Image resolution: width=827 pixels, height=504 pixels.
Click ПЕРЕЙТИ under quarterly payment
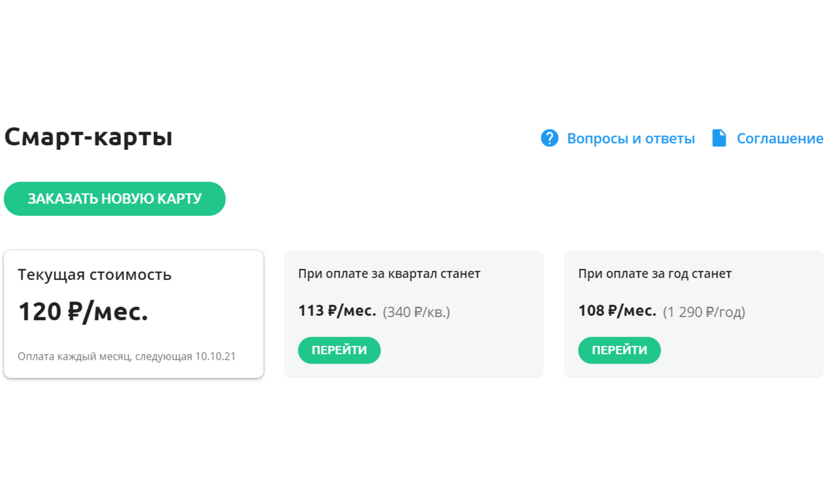pos(339,350)
